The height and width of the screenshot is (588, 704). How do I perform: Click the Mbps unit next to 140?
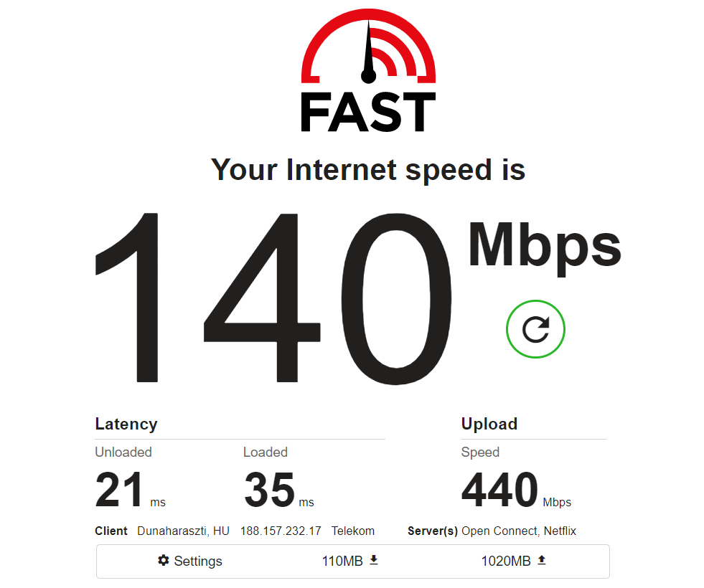[x=545, y=249]
